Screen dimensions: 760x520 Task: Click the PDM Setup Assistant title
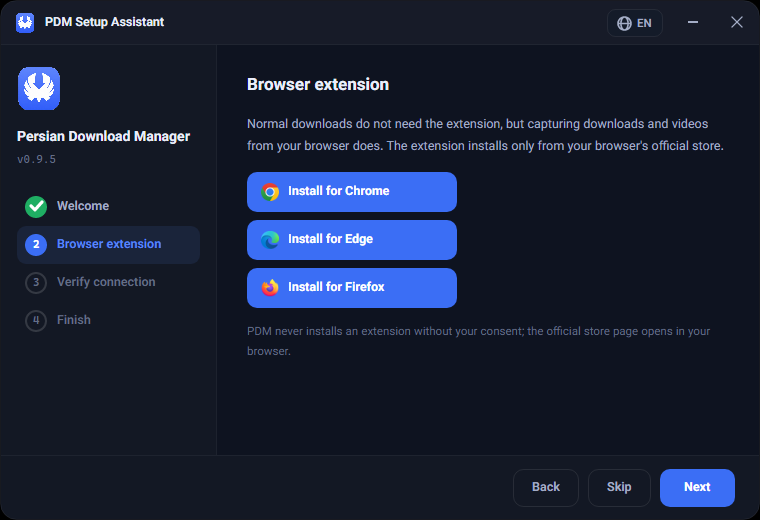tap(104, 22)
